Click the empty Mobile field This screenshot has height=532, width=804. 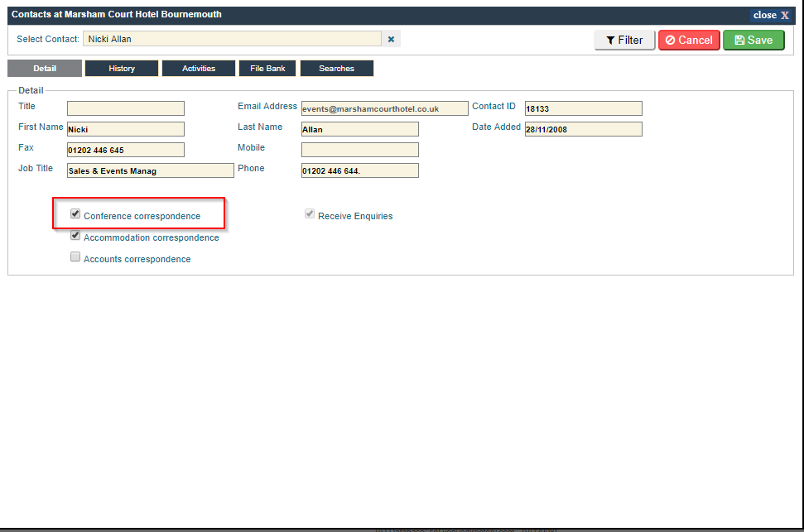pos(360,150)
